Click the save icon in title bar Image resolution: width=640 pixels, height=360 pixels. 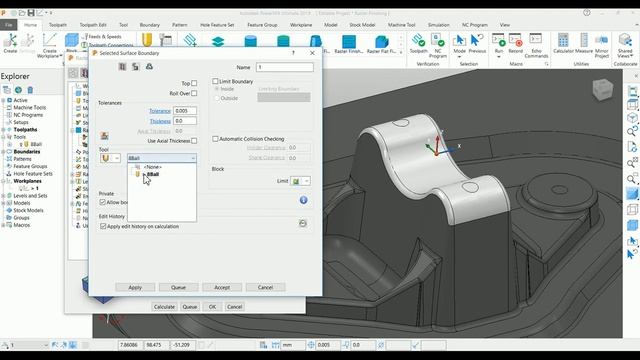[x=31, y=13]
